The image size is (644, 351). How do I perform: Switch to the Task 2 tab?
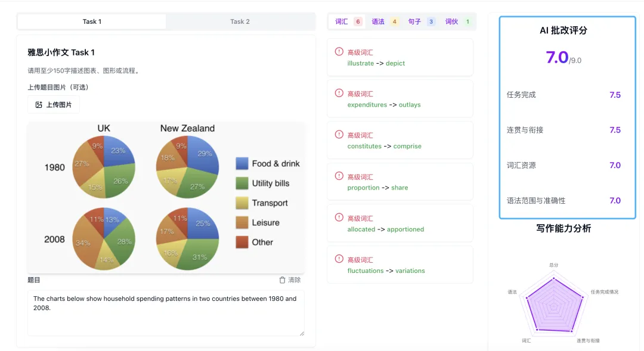[240, 21]
